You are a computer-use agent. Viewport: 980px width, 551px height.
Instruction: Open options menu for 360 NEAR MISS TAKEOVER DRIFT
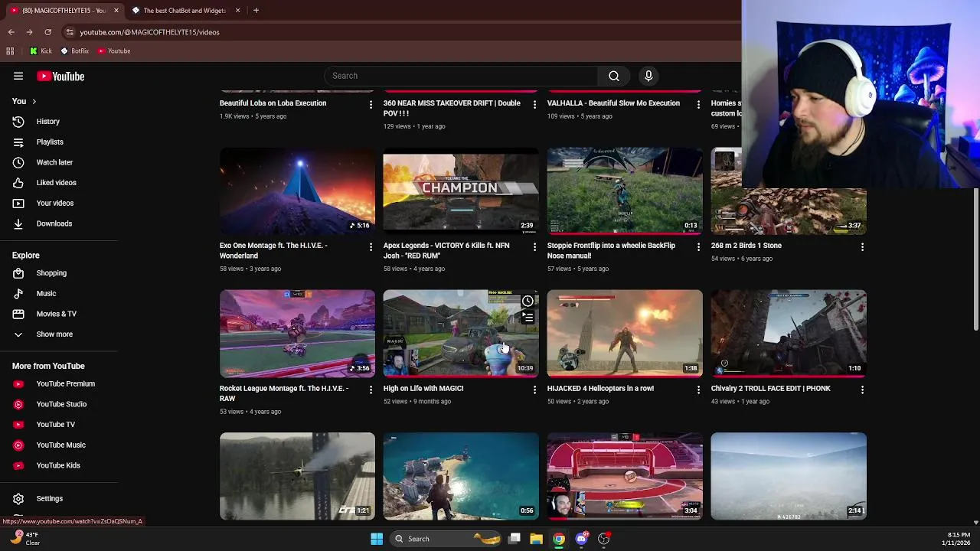(534, 104)
